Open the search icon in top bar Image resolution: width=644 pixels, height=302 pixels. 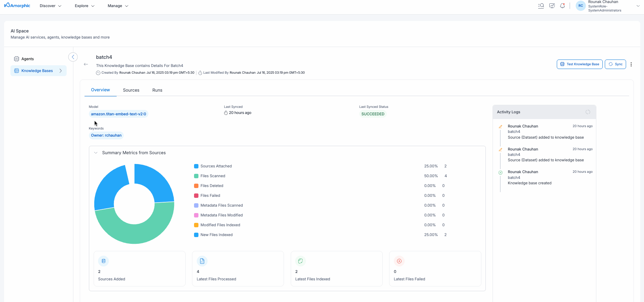click(541, 6)
